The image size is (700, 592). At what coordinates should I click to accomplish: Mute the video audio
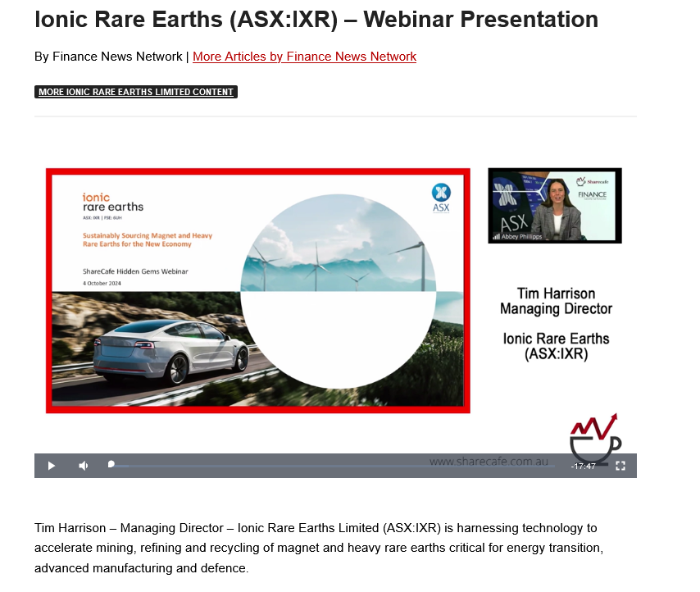[x=84, y=466]
